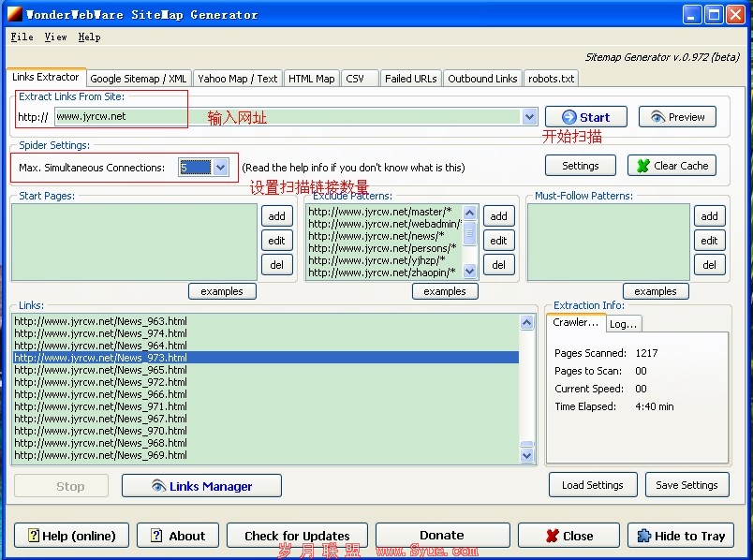The height and width of the screenshot is (560, 753).
Task: Load saved settings
Action: pos(593,485)
